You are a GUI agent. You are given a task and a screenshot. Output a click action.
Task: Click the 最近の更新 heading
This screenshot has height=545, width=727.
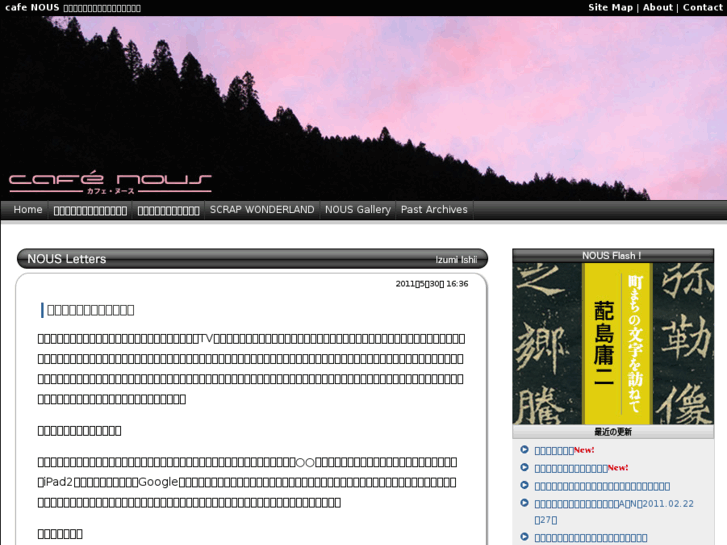coord(612,432)
